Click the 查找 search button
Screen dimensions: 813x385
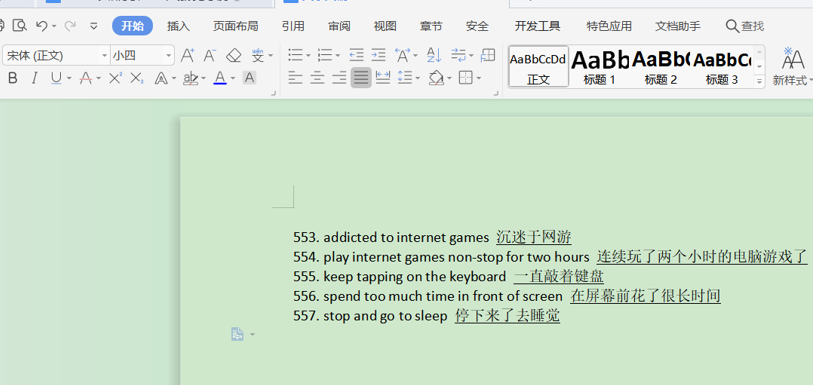[745, 26]
